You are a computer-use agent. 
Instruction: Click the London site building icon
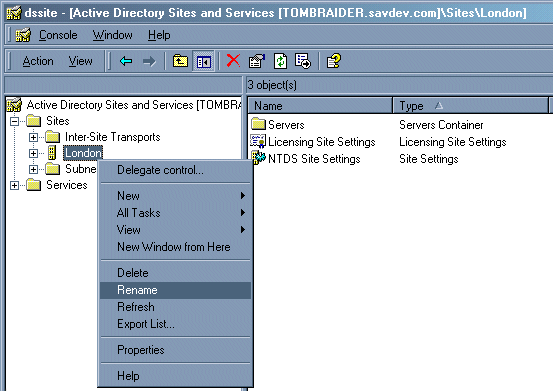(x=52, y=153)
